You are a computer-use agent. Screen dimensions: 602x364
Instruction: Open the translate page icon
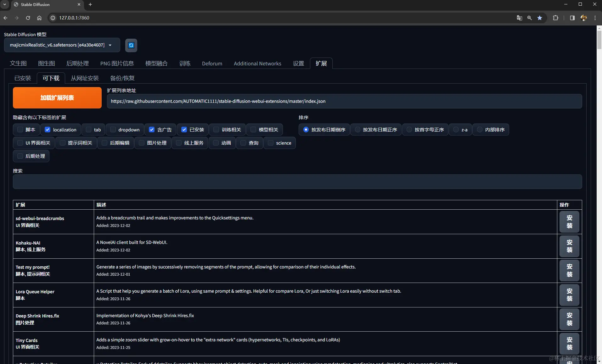tap(520, 18)
